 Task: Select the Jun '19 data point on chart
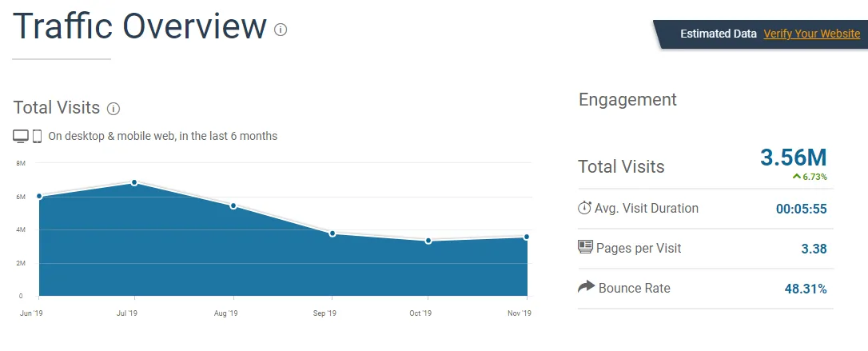click(39, 196)
